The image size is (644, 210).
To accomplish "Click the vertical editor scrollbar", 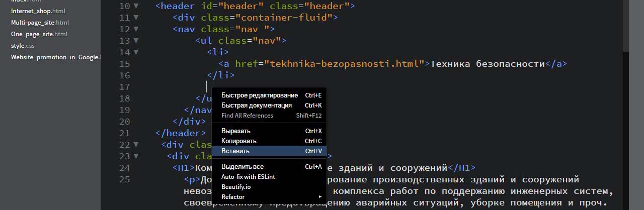I will pos(625,25).
